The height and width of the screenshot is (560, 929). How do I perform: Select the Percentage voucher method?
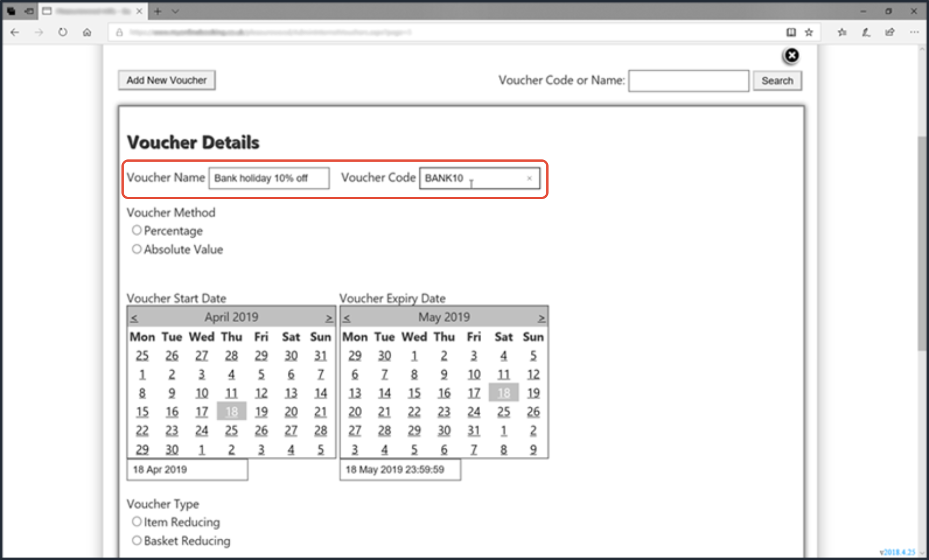[x=136, y=230]
